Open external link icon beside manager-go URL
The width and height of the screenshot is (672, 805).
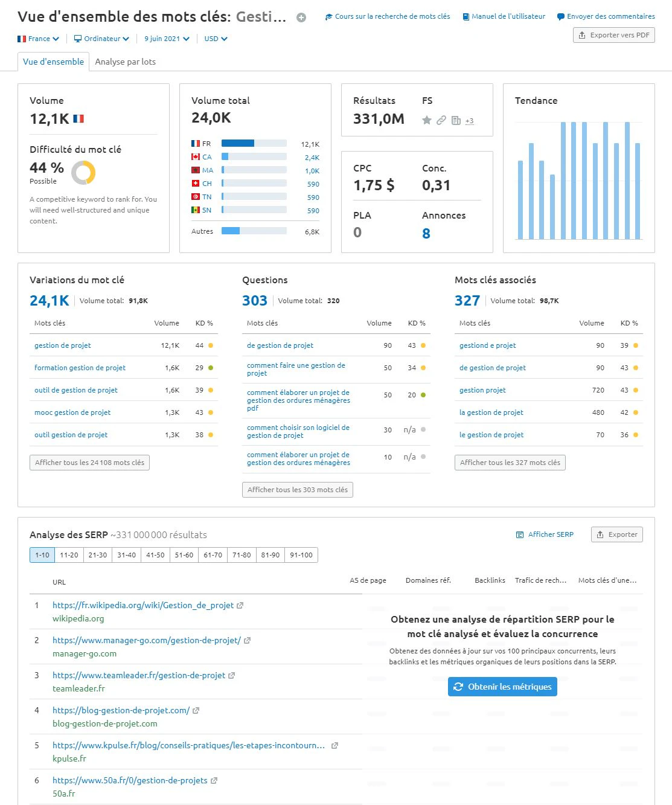click(247, 640)
